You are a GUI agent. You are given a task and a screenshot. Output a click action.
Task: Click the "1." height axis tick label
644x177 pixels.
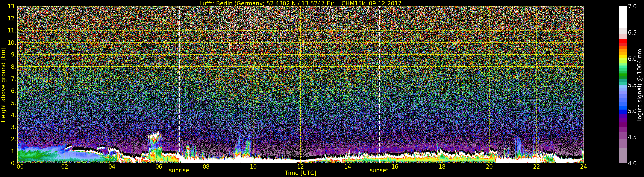coord(13,151)
